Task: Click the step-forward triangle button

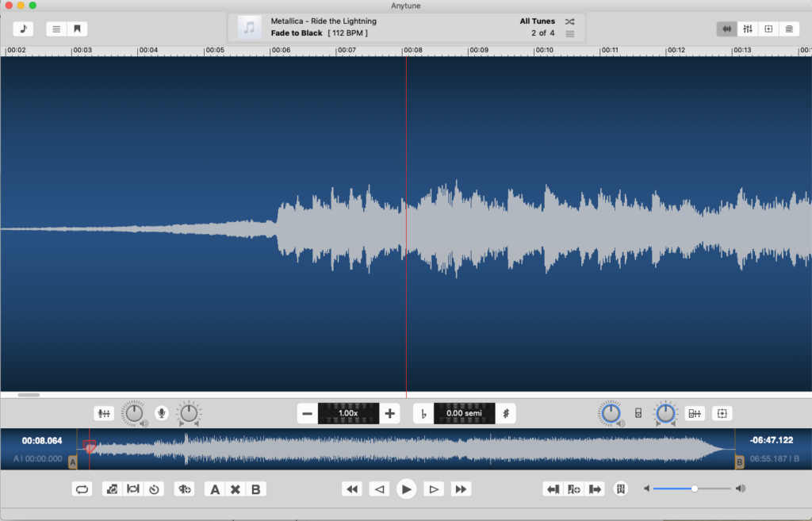Action: pyautogui.click(x=434, y=489)
